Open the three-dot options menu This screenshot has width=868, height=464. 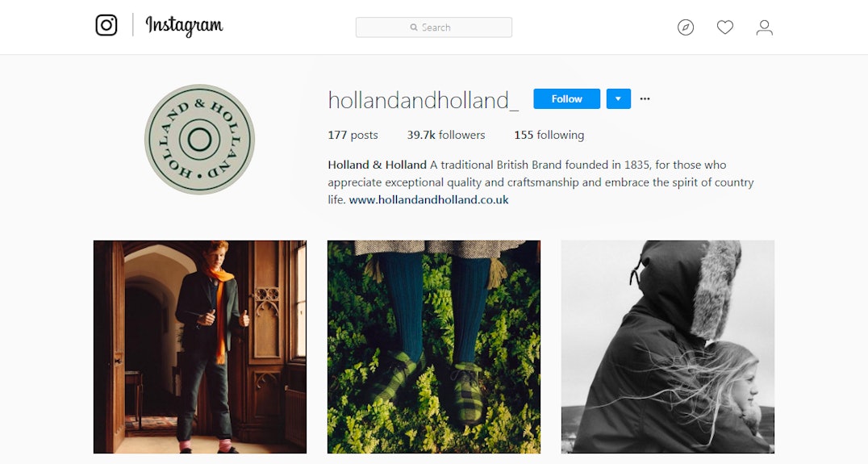tap(645, 98)
